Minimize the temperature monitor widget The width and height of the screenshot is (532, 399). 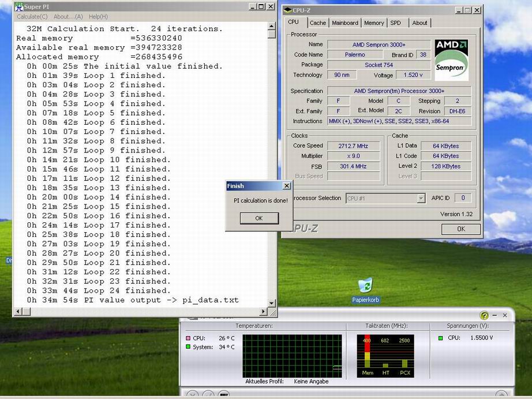494,315
